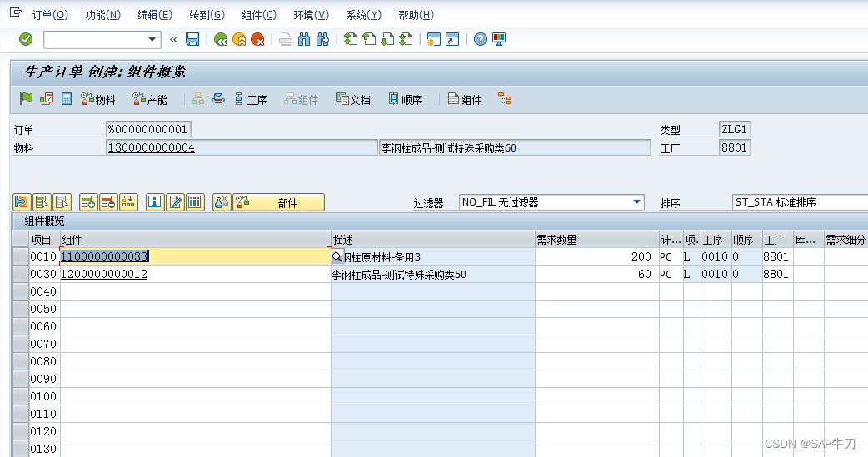
Task: Click the 工序 operations button
Action: tap(250, 99)
